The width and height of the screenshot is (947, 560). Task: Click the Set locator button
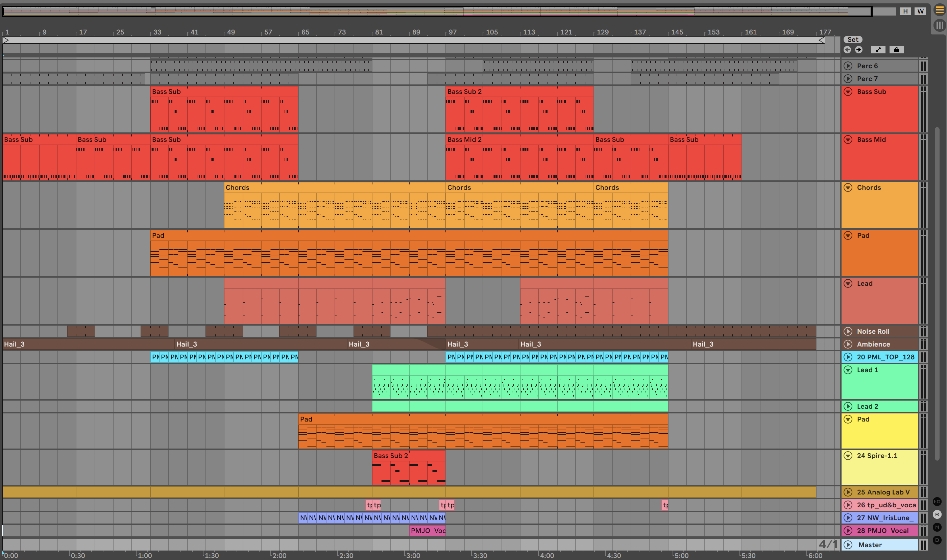pyautogui.click(x=853, y=40)
